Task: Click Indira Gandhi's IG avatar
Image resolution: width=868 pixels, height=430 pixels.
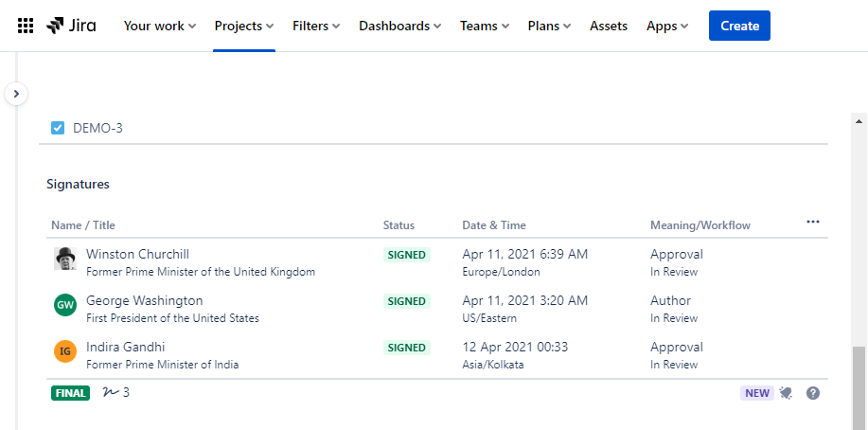Action: (65, 351)
